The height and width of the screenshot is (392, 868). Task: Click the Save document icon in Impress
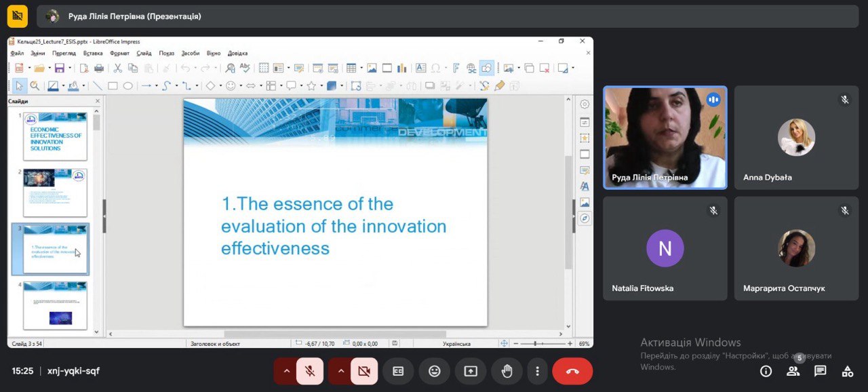[x=59, y=68]
